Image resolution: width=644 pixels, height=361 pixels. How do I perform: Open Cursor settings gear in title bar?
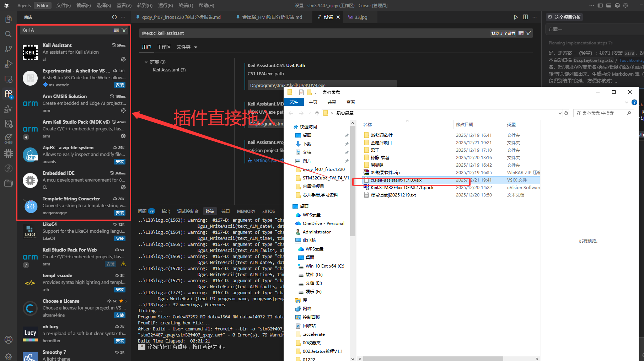tap(626, 5)
